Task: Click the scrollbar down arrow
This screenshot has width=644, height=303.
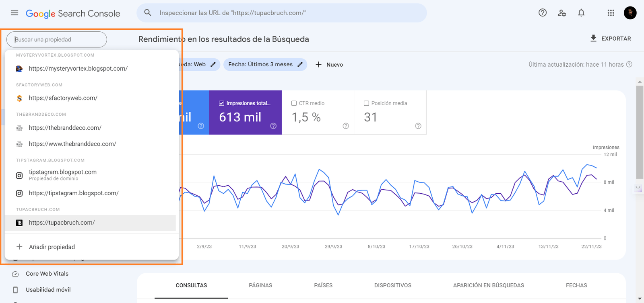Action: tap(640, 299)
